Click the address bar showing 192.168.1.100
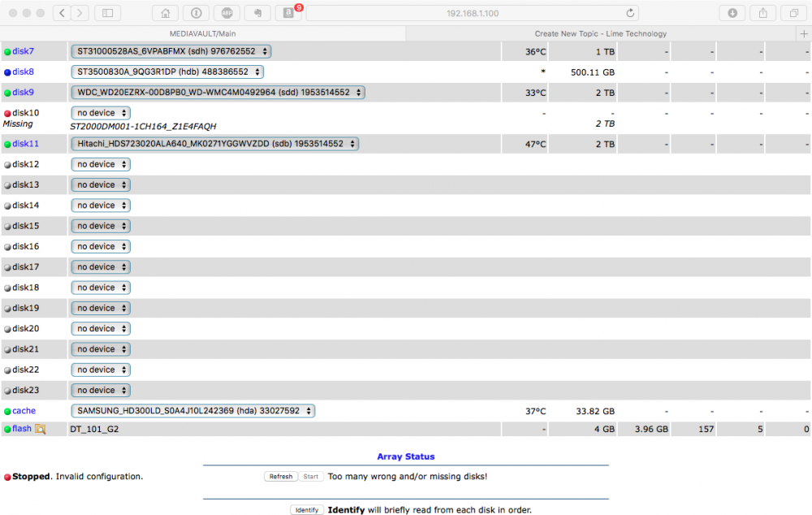 (x=473, y=13)
